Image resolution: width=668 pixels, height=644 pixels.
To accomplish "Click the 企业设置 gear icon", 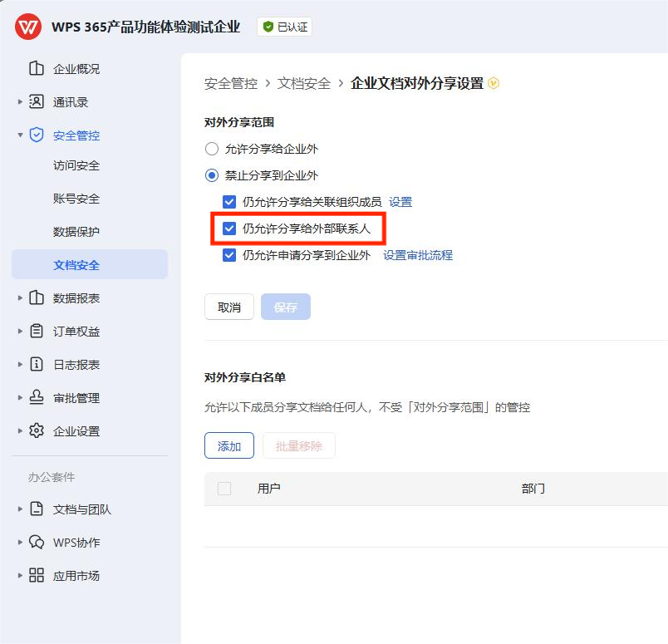I will click(37, 430).
